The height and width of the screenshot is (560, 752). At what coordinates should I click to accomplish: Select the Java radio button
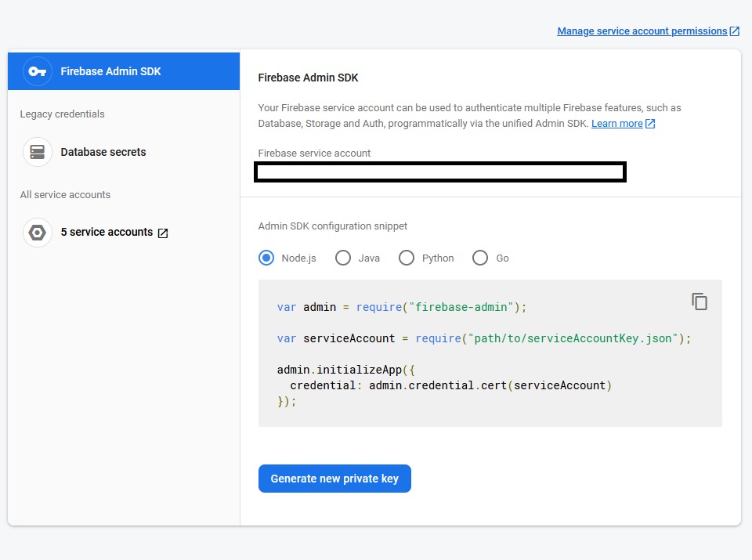coord(343,258)
